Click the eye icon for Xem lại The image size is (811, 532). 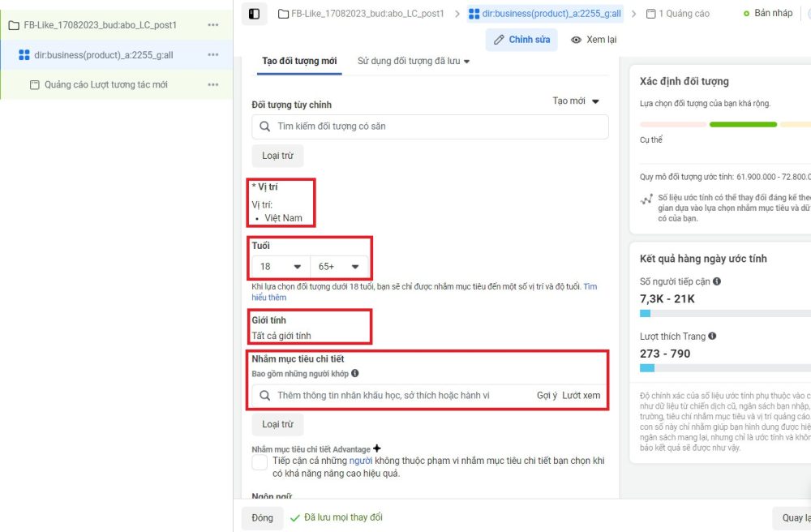tap(576, 40)
